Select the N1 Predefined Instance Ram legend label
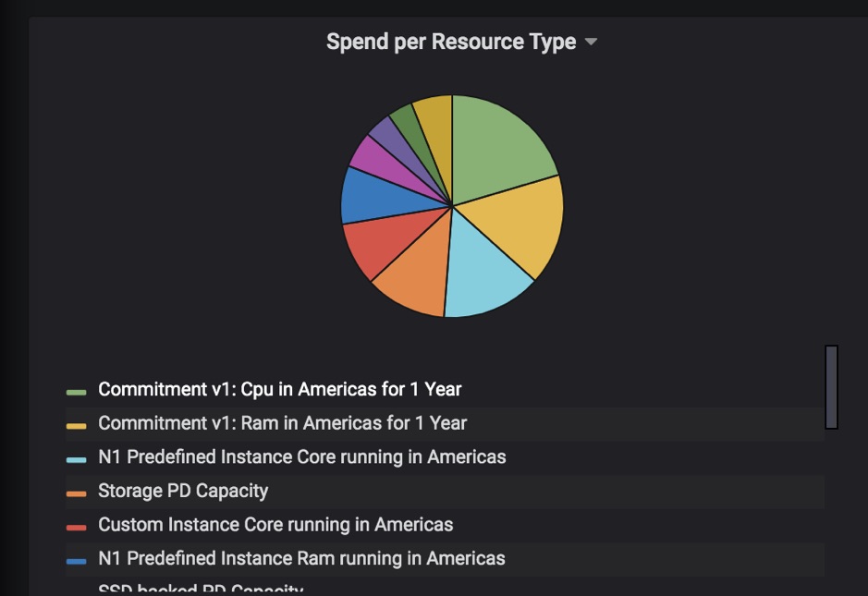This screenshot has width=868, height=596. point(301,558)
